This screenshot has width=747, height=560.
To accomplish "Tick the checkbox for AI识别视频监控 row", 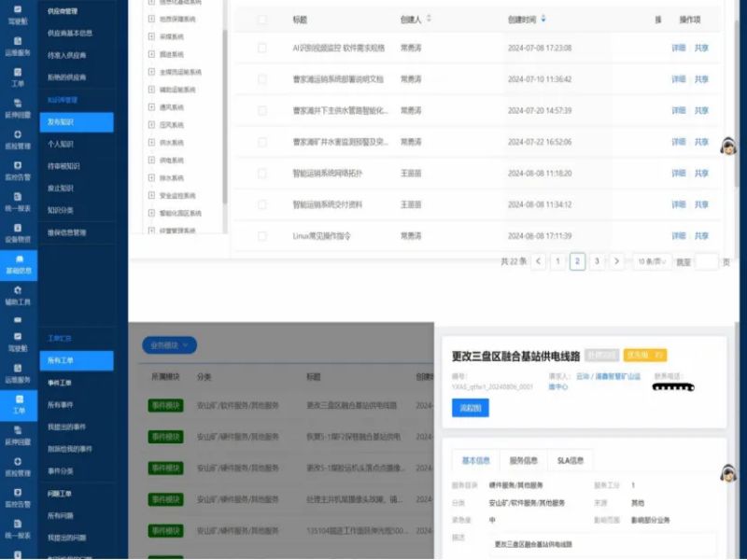I will (262, 48).
